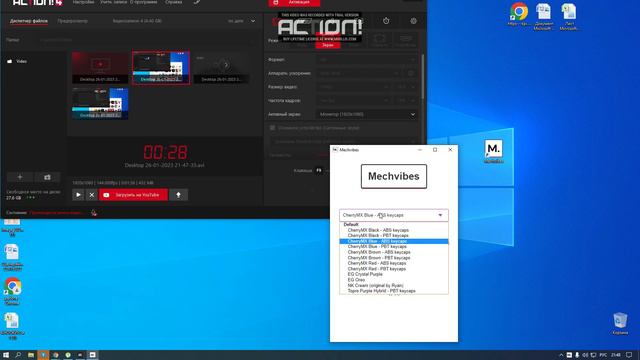Open the document icon above left Chrome shortcut
Viewport: 640px width, 360px height.
pyautogui.click(x=12, y=257)
